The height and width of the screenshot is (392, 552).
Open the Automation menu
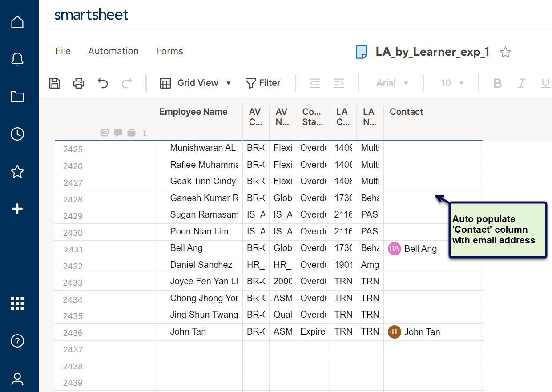click(x=113, y=51)
